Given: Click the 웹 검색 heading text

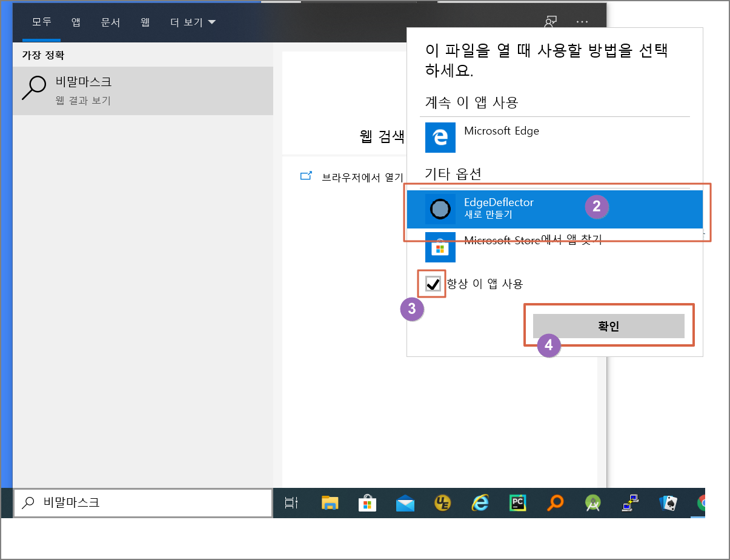Looking at the screenshot, I should click(x=382, y=136).
